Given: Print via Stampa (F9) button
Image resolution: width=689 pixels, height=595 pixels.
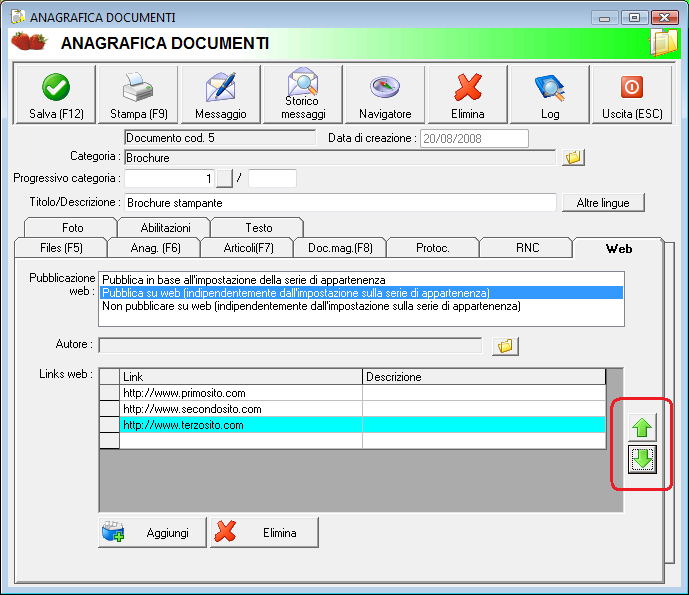Looking at the screenshot, I should [x=138, y=94].
